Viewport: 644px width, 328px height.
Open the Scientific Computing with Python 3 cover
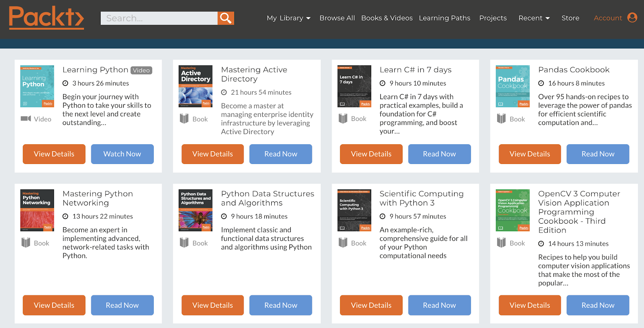coord(354,210)
